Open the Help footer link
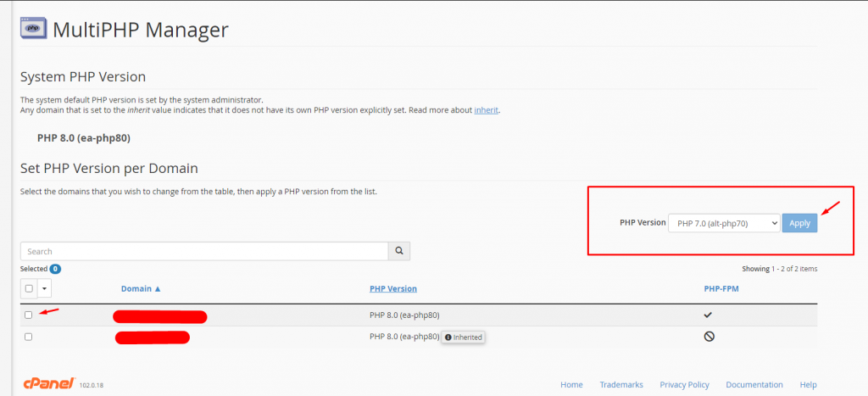Screen dimensions: 868x396 click(x=808, y=384)
